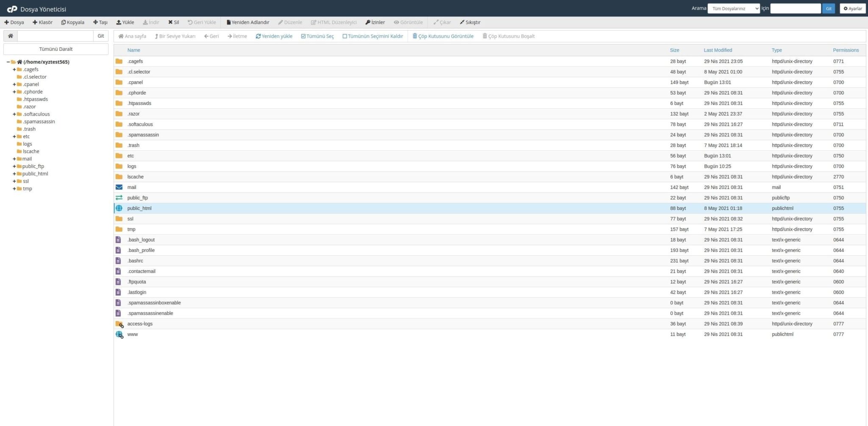The width and height of the screenshot is (868, 426).
Task: Click Sıkıştır compress tool
Action: pyautogui.click(x=470, y=22)
